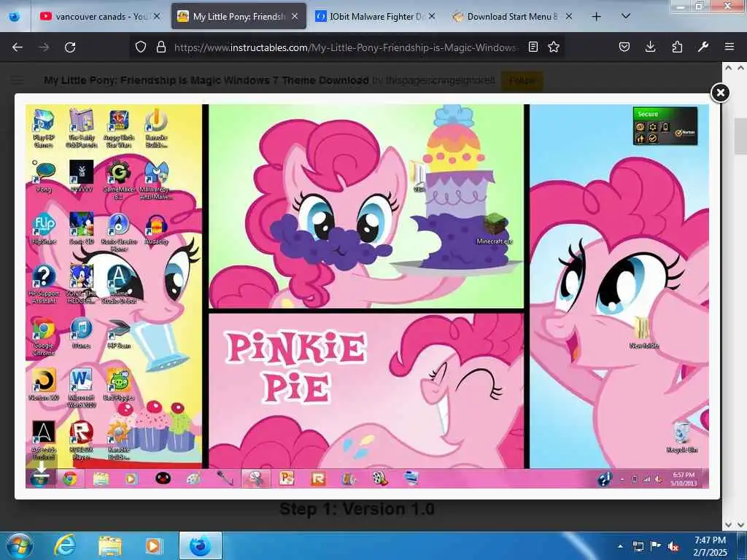Viewport: 747px width, 560px height.
Task: Open the Instructables site hamburger menu
Action: 18,80
